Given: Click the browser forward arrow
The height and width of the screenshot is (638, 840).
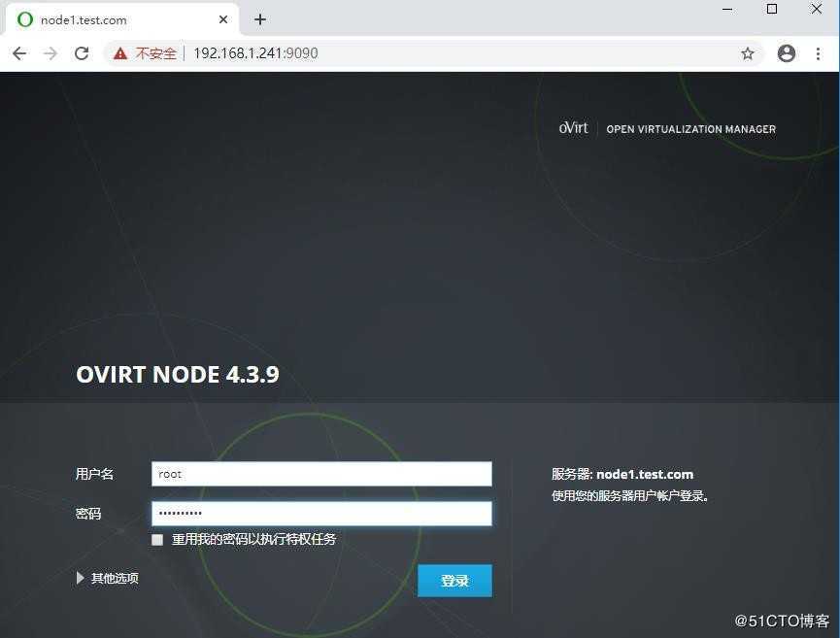Looking at the screenshot, I should click(x=50, y=53).
